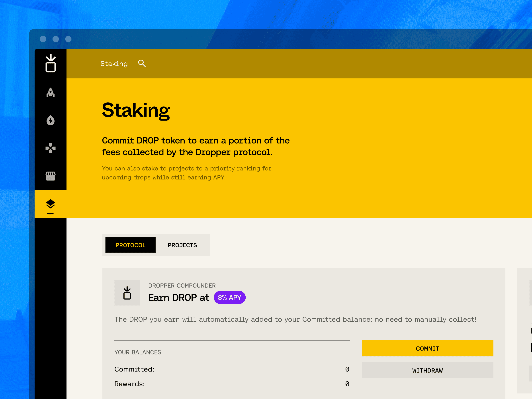532x399 pixels.
Task: Switch to the PROTOCOL tab
Action: pyautogui.click(x=130, y=245)
